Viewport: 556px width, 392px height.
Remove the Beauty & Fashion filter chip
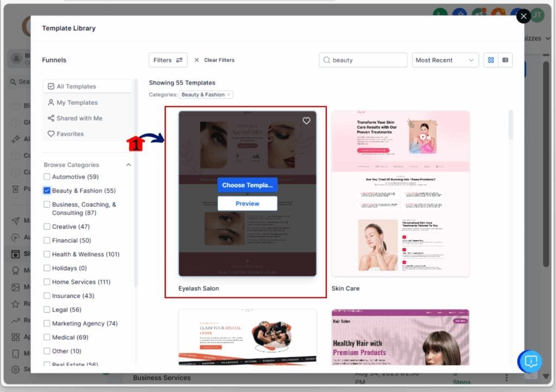[228, 94]
